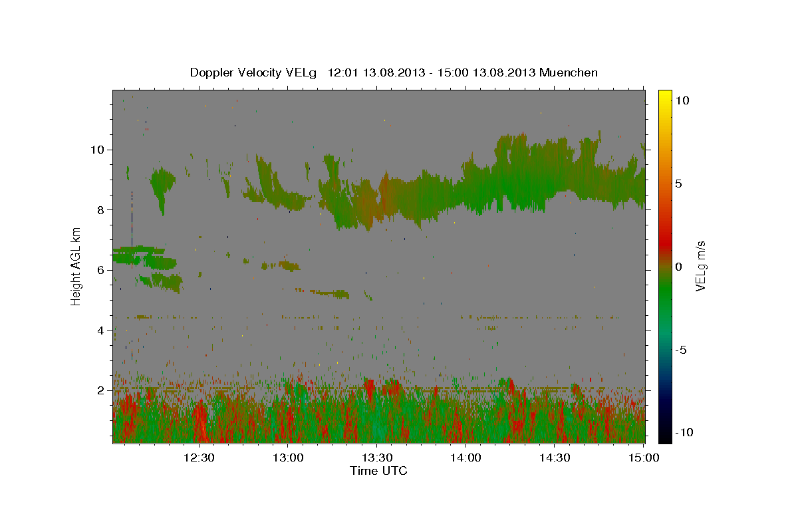
Task: Click the colorbar tick label 10
Action: point(682,100)
